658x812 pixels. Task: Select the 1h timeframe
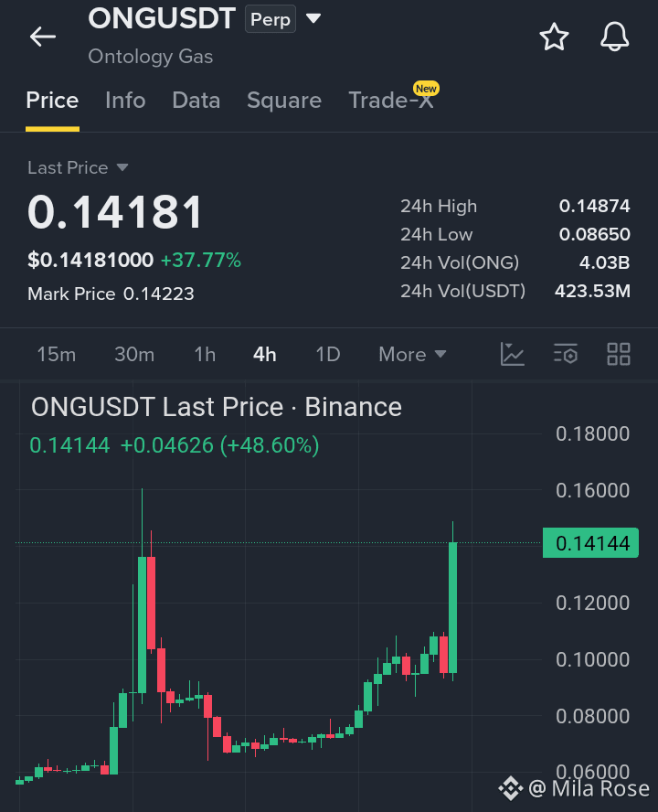tap(205, 354)
